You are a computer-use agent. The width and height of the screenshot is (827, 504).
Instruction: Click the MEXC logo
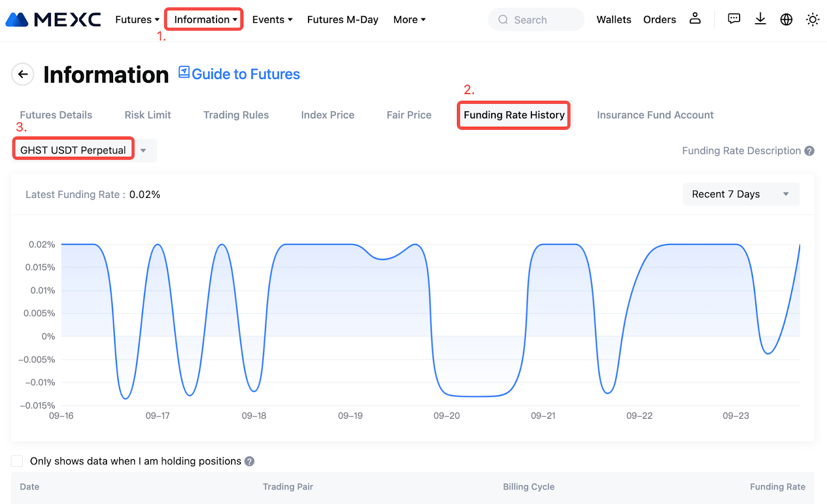click(53, 20)
